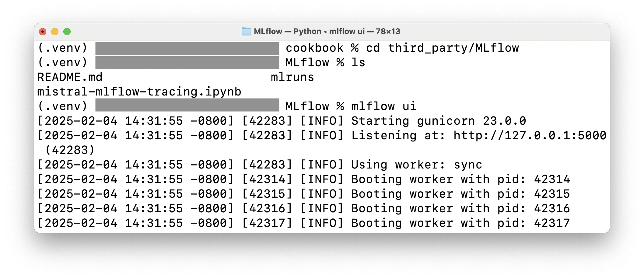Click the 78×13 size indicator in the title

(388, 31)
